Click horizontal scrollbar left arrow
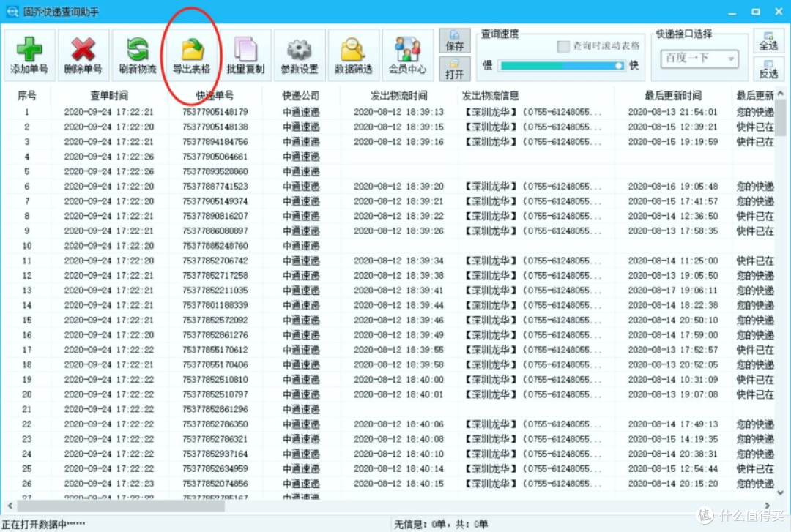Image resolution: width=791 pixels, height=532 pixels. 10,505
